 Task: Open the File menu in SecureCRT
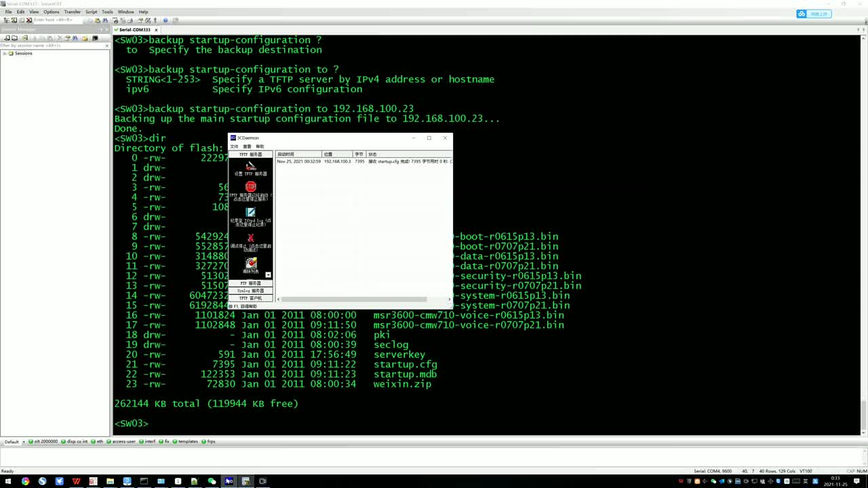tap(8, 12)
